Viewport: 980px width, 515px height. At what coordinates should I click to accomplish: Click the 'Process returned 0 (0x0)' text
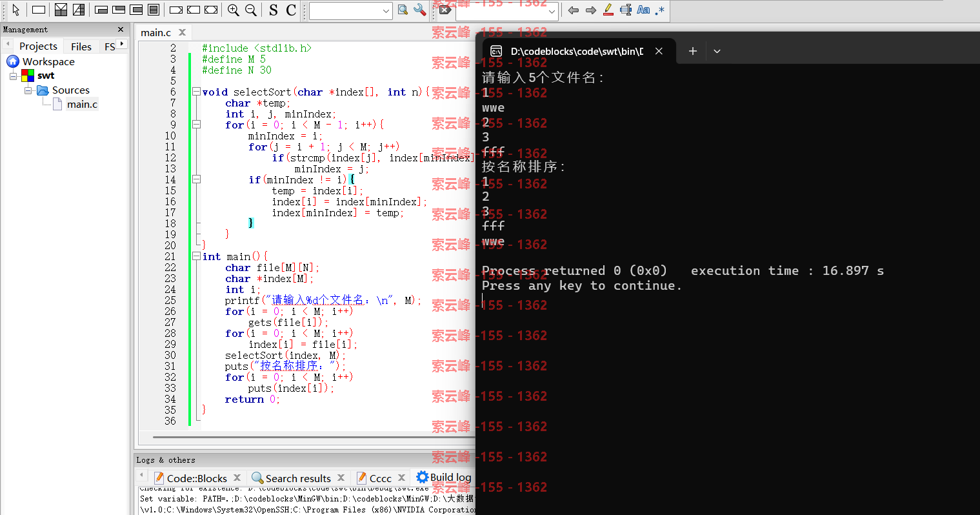click(574, 271)
